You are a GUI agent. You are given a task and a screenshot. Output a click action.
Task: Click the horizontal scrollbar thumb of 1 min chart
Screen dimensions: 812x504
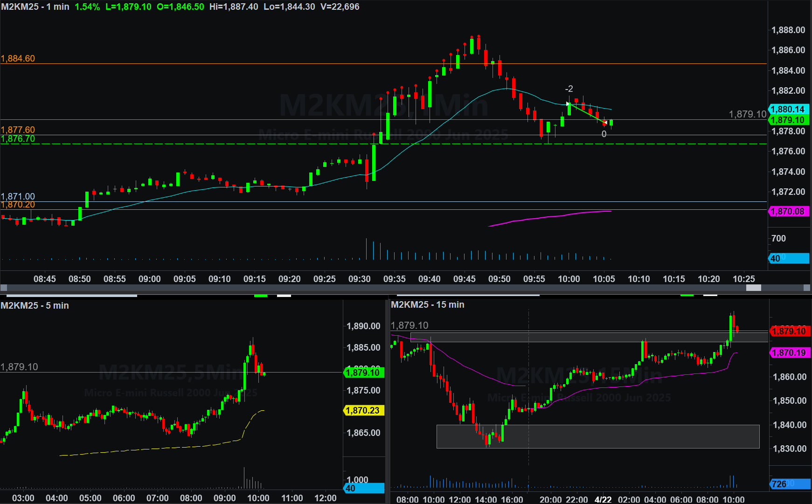click(x=753, y=288)
